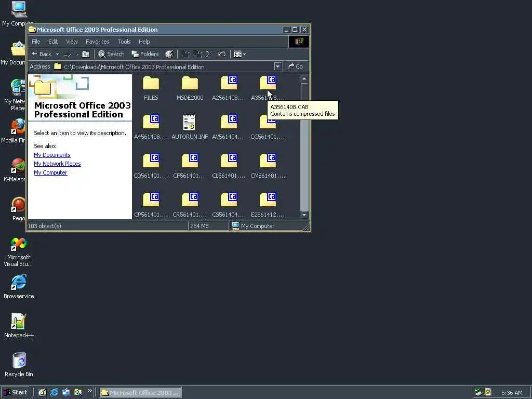532x399 pixels.
Task: Open Notepad++ desktop shortcut
Action: pos(19,326)
